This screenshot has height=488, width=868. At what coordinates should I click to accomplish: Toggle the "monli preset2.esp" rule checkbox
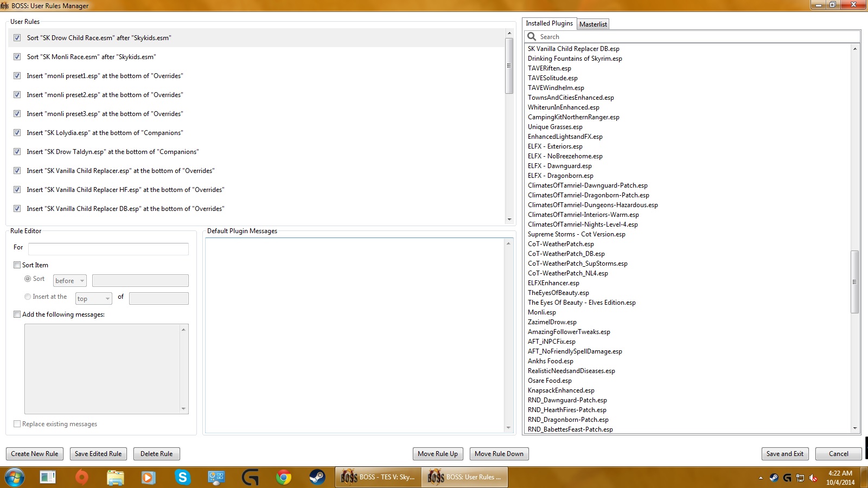17,95
